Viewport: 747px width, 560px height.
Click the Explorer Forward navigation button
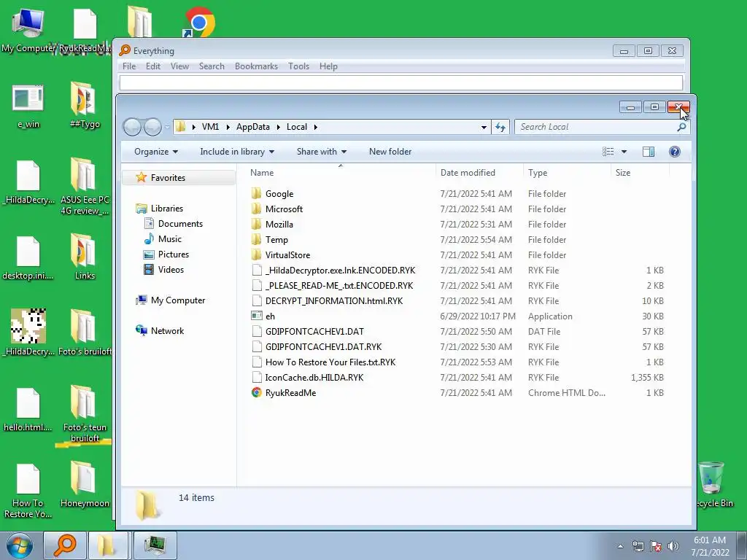point(152,127)
